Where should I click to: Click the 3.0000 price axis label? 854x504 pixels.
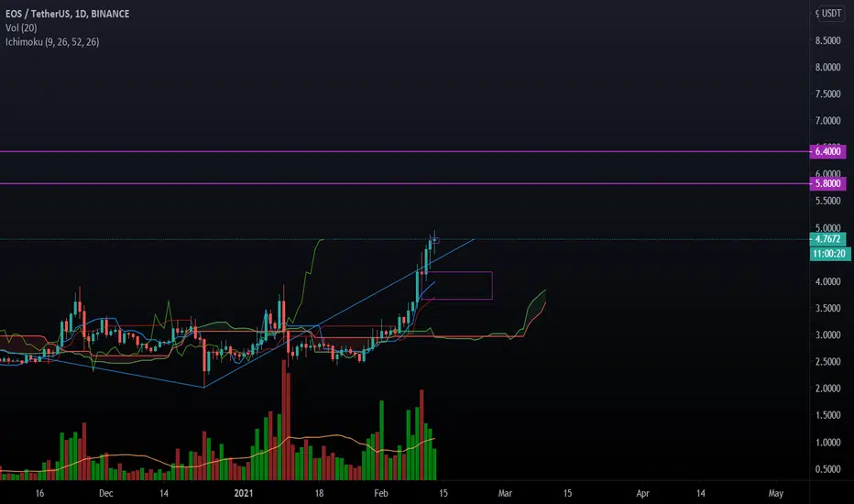coord(827,334)
